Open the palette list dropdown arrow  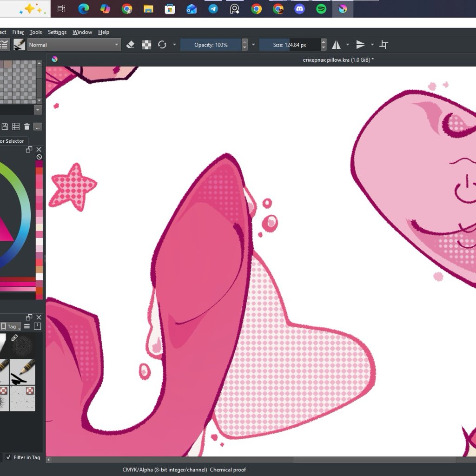(38, 110)
